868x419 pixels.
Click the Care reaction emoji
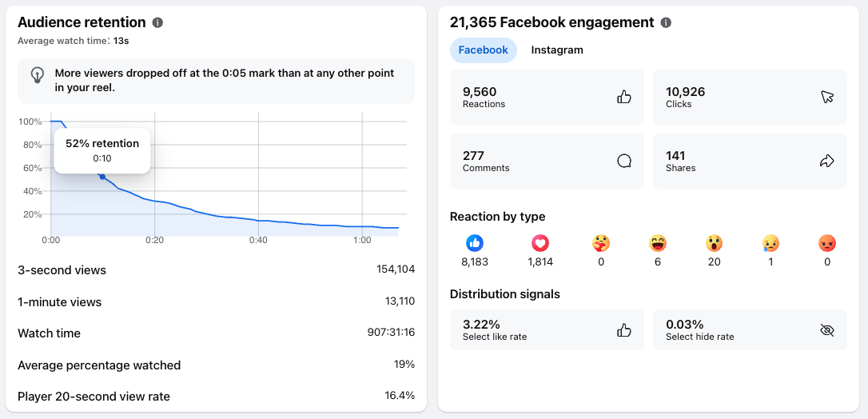point(600,242)
